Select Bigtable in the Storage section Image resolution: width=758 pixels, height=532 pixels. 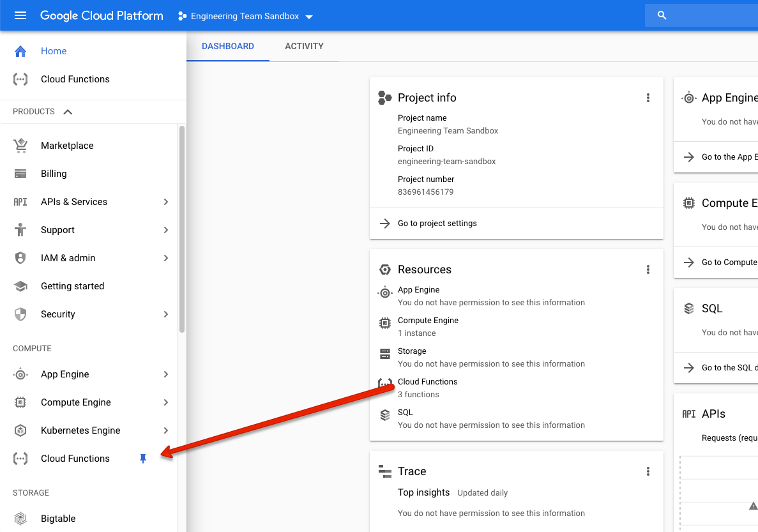click(x=58, y=519)
